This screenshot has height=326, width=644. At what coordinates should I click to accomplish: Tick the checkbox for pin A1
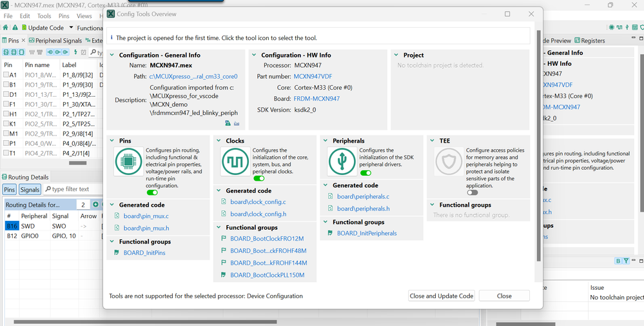(x=6, y=76)
